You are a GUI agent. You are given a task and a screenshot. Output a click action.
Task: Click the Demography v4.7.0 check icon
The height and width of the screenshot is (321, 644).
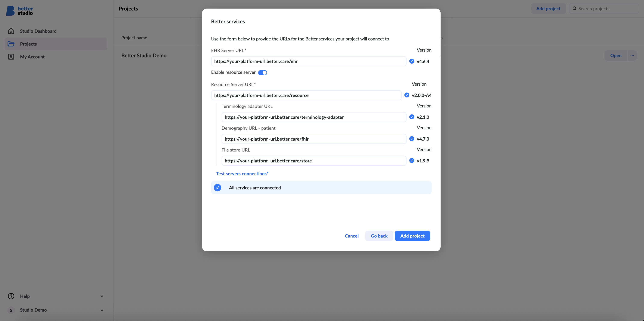[x=412, y=139]
